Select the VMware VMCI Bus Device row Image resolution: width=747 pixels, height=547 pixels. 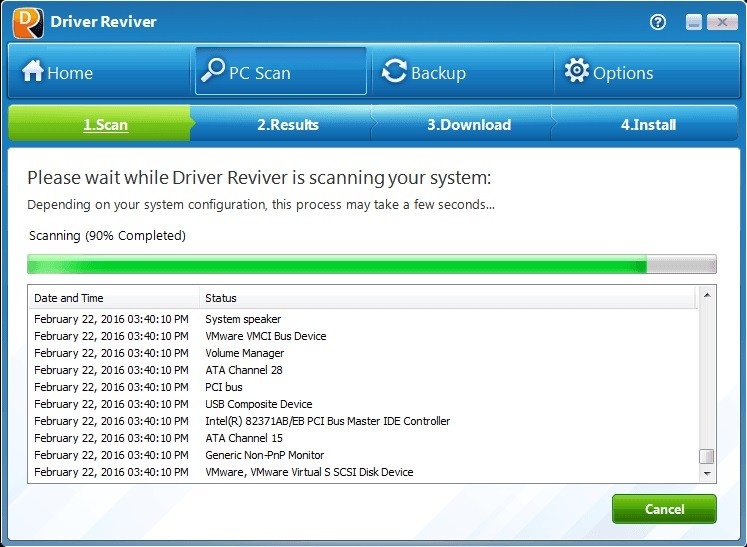click(x=363, y=336)
